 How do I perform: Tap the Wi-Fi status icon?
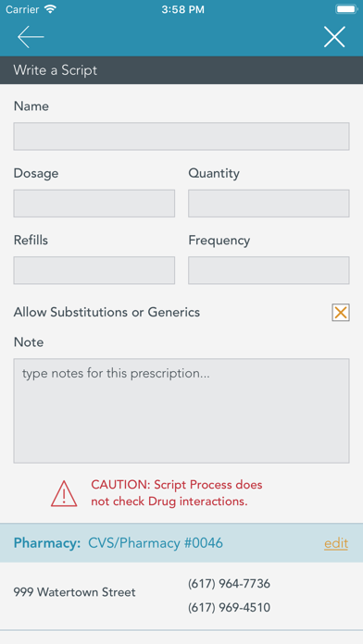[x=51, y=9]
